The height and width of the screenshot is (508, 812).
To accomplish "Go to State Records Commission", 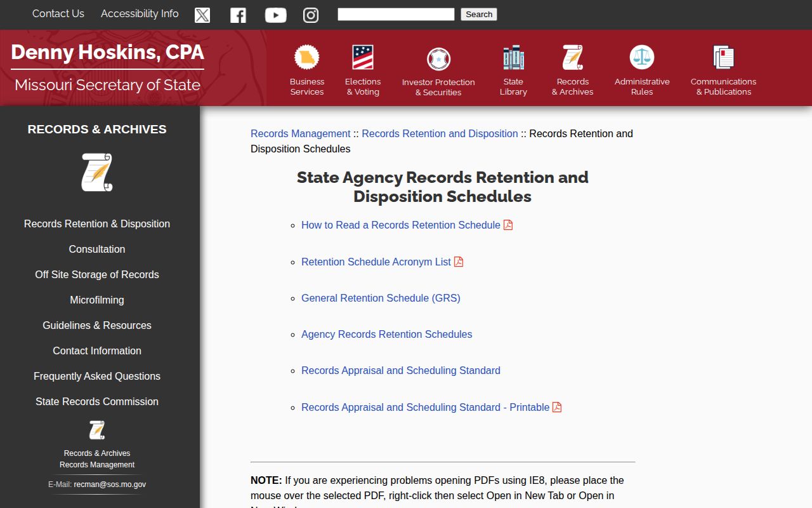I will coord(97,401).
